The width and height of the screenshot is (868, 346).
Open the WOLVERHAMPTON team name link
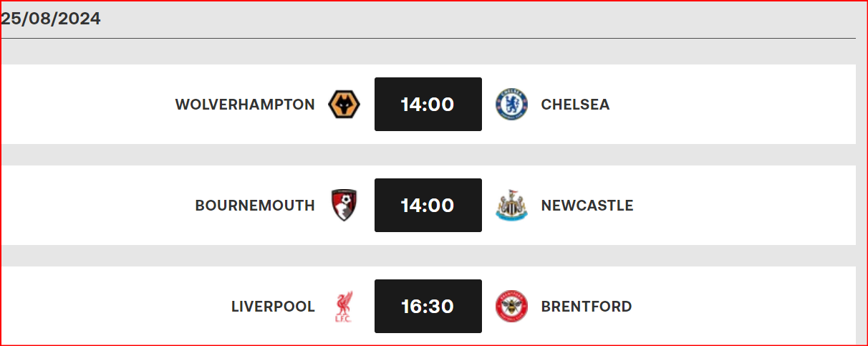(245, 105)
